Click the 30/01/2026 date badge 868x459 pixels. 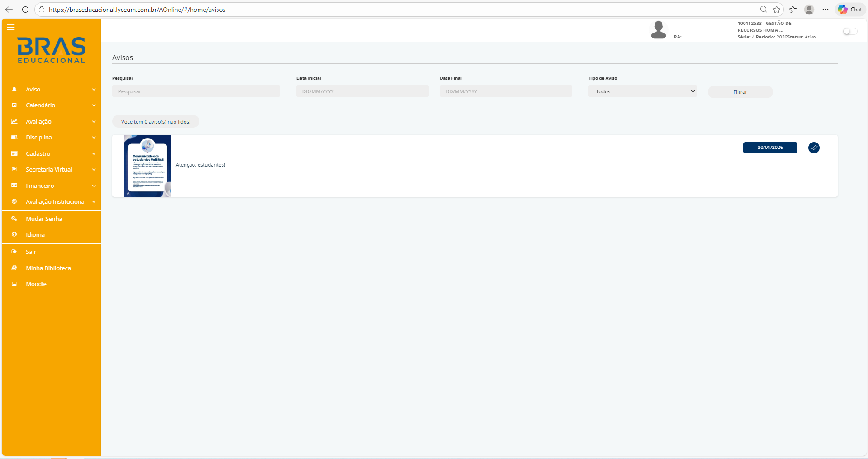(770, 148)
